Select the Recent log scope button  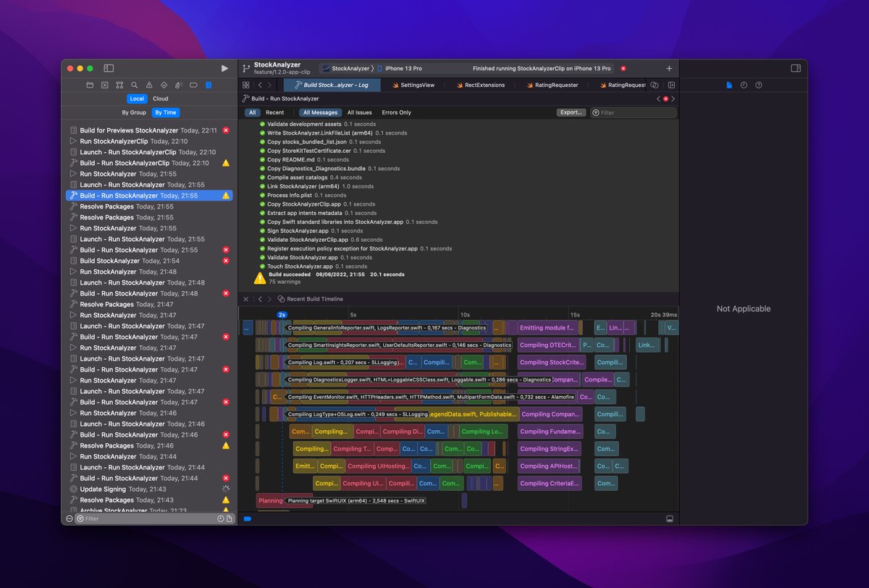click(274, 112)
